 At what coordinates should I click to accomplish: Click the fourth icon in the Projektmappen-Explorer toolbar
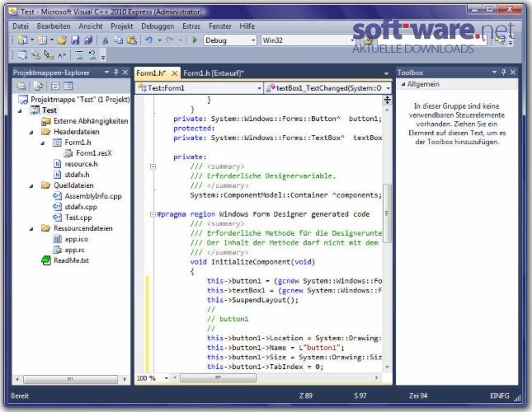pyautogui.click(x=68, y=86)
